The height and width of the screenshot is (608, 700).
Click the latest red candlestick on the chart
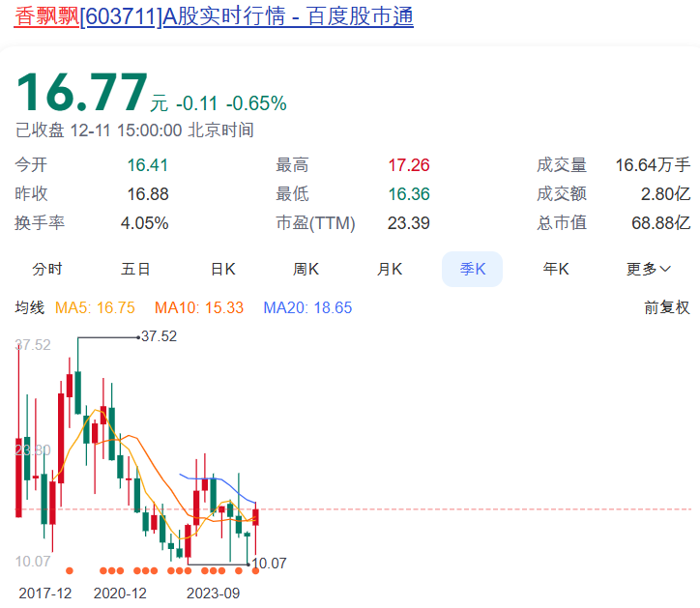pyautogui.click(x=255, y=517)
